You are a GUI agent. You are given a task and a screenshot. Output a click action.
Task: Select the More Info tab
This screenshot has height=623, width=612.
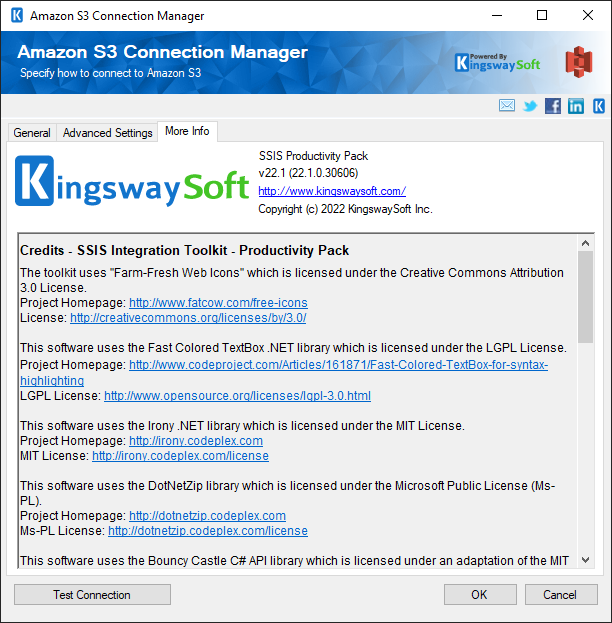187,131
